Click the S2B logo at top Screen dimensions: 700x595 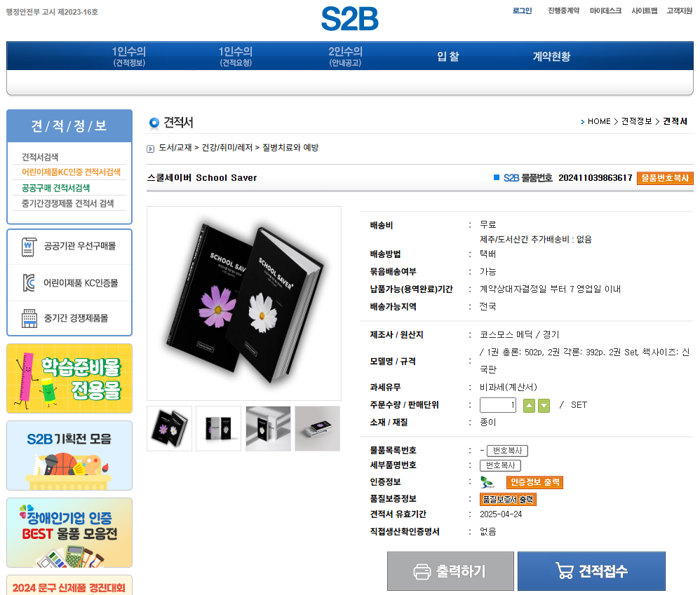[349, 19]
